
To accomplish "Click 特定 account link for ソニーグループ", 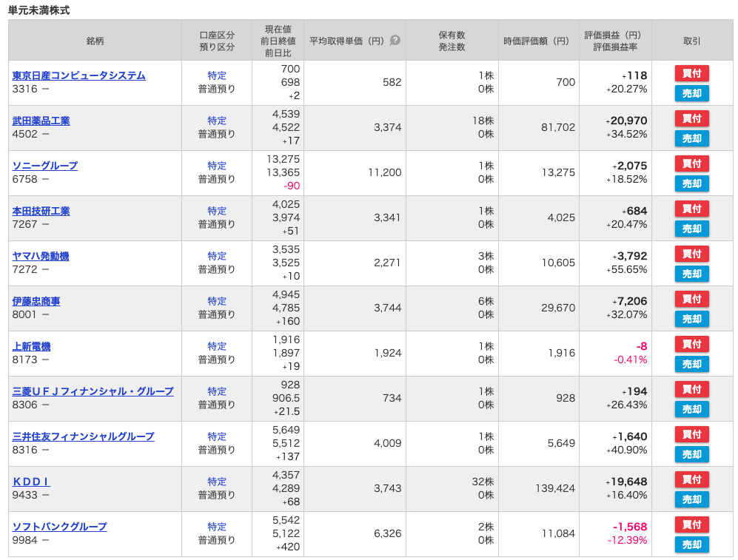I will (x=217, y=166).
